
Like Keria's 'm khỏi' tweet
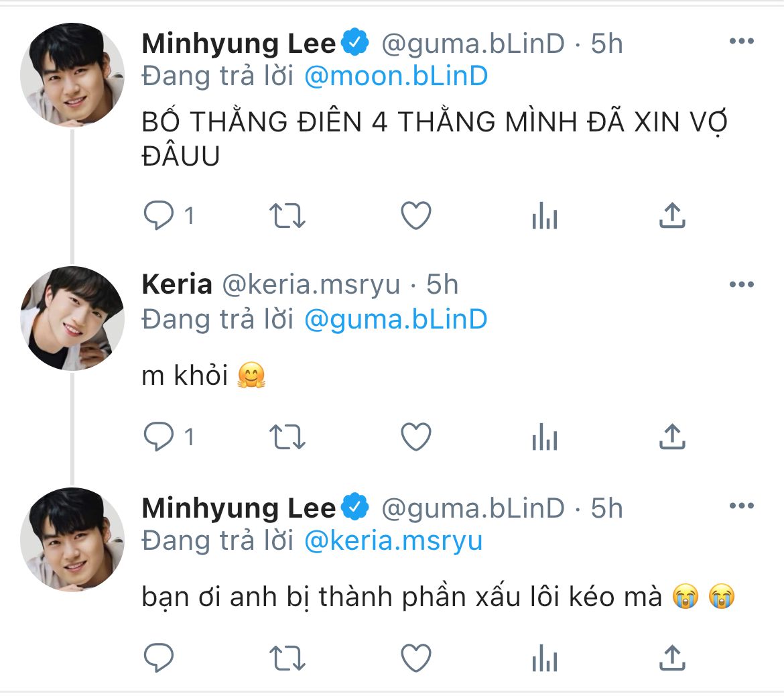(415, 438)
